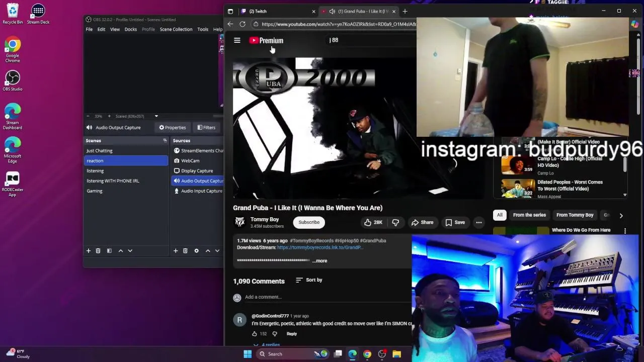The height and width of the screenshot is (362, 644).
Task: Close the Twitch tab
Action: pyautogui.click(x=313, y=11)
